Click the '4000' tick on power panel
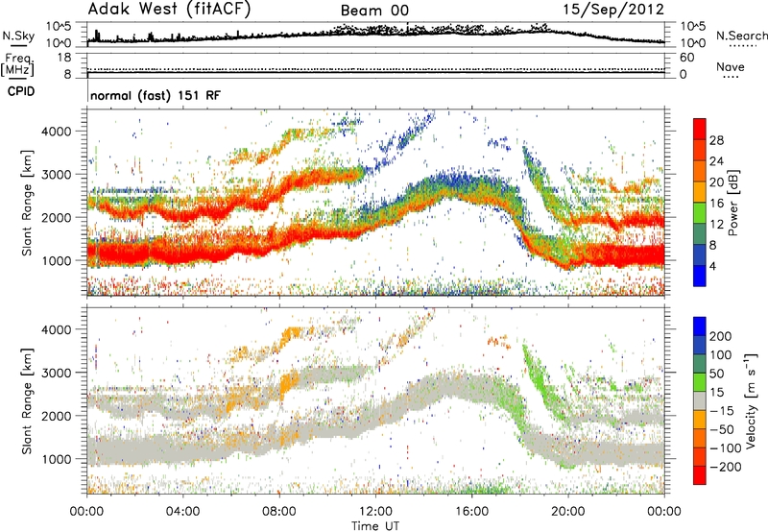This screenshot has height=532, width=768. pyautogui.click(x=57, y=132)
